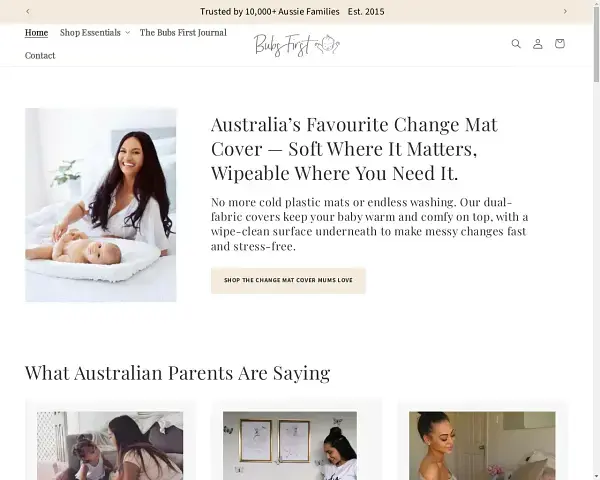600x480 pixels.
Task: Go to the Home menu item
Action: 36,33
